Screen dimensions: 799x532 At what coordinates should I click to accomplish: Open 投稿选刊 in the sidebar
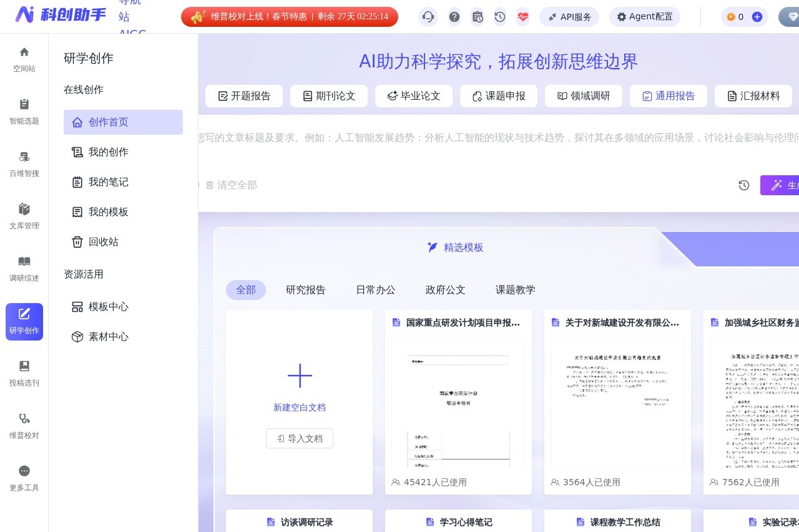click(24, 374)
